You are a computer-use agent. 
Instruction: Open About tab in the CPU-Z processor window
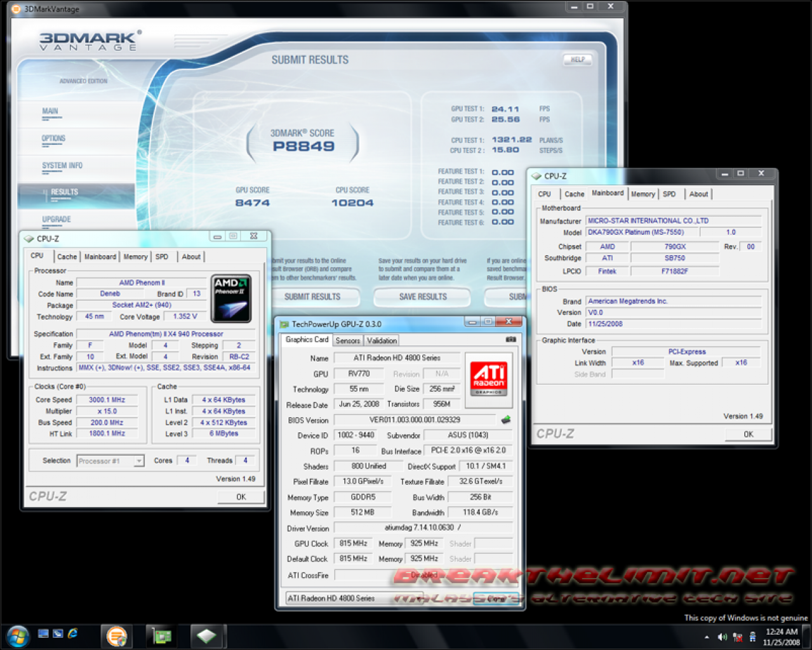(x=191, y=257)
